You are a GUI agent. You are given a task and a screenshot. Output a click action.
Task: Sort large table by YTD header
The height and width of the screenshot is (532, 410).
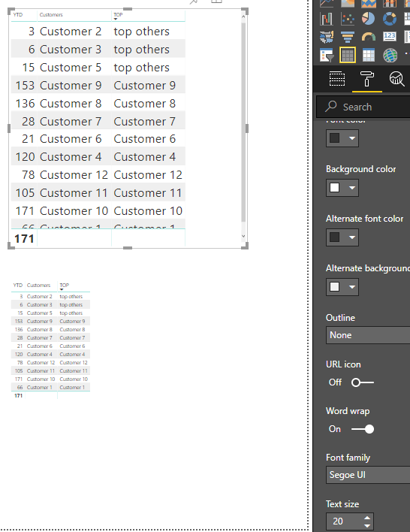click(x=18, y=14)
